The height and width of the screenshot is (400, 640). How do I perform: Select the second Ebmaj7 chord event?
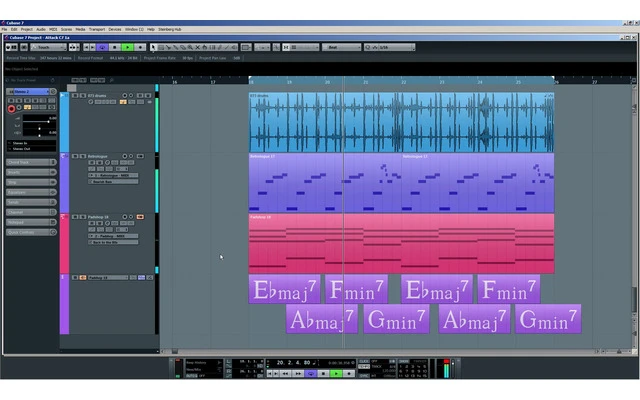pyautogui.click(x=437, y=289)
